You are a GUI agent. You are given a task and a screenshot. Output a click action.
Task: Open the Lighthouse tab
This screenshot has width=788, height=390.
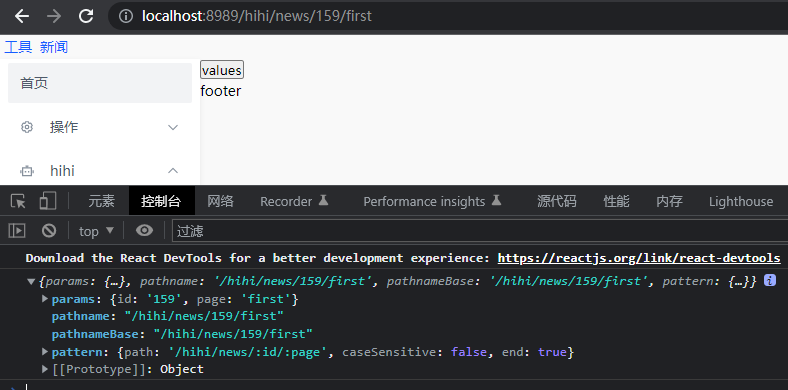coord(741,202)
